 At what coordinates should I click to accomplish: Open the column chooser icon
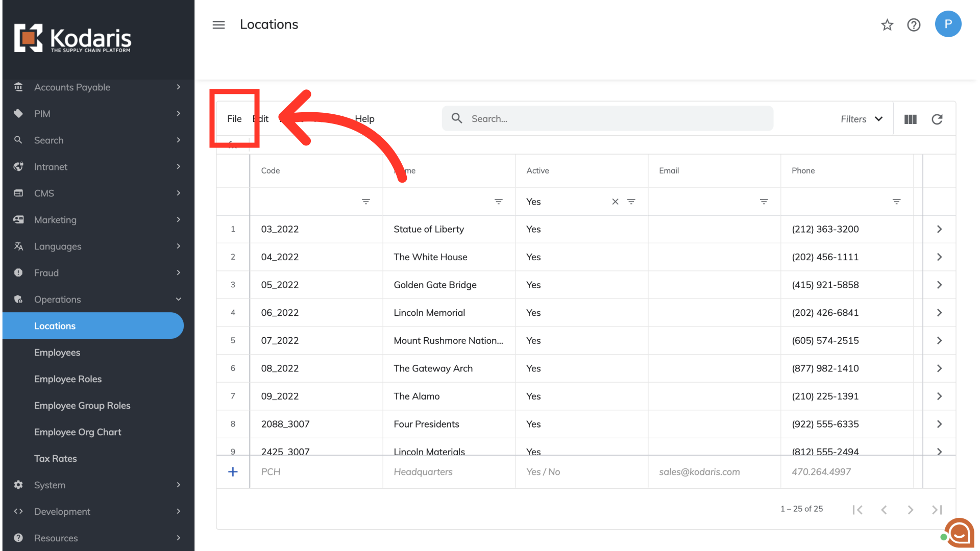click(x=911, y=119)
